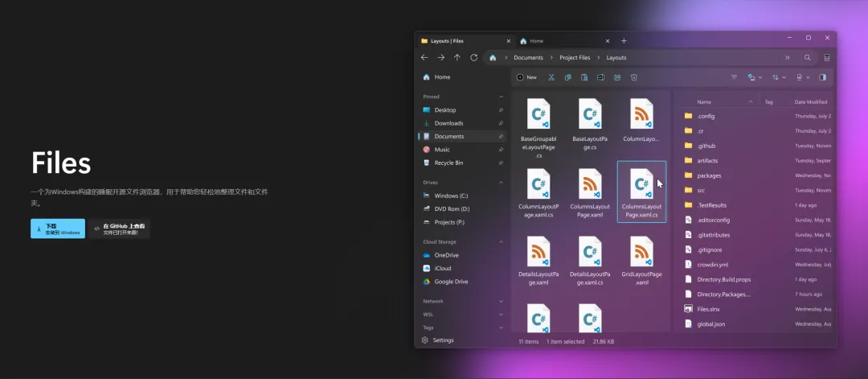Select the Files.slnx file row
This screenshot has height=379, width=868.
click(756, 309)
